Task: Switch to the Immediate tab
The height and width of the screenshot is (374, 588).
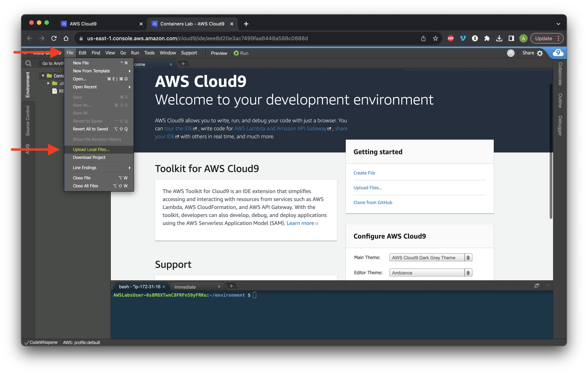Action: tap(185, 287)
